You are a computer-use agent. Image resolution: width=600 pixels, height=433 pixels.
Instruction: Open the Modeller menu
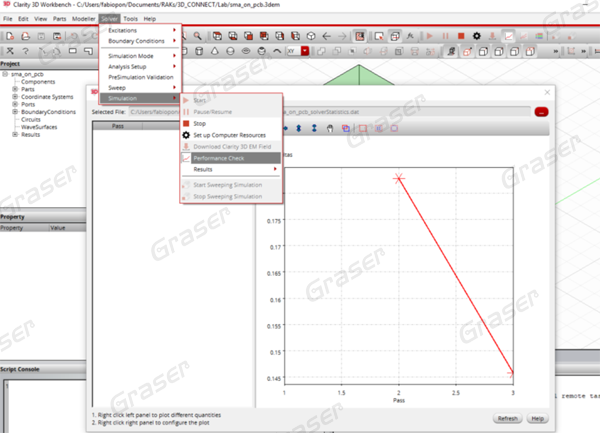point(83,19)
